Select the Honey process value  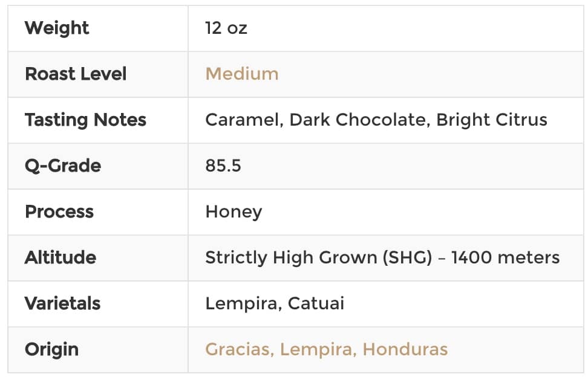234,212
